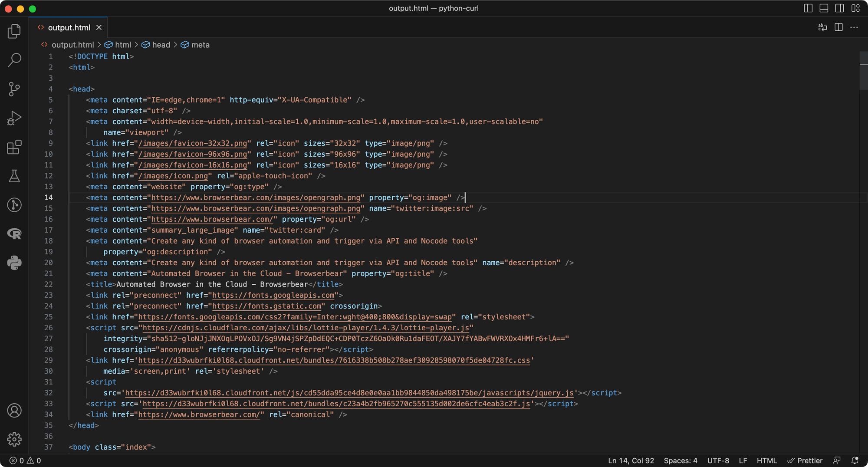
Task: Open fonts.googleapis.com preconnect link
Action: tap(273, 295)
